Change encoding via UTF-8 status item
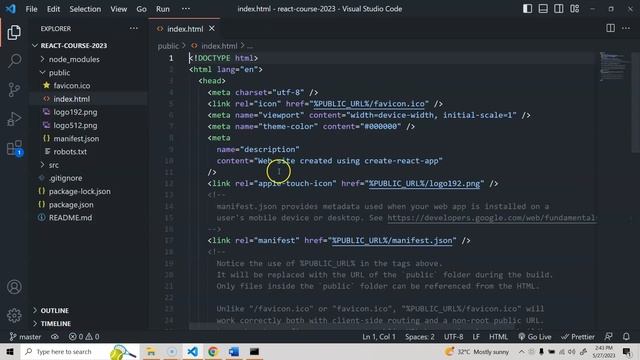This screenshot has width=640, height=360. (453, 337)
